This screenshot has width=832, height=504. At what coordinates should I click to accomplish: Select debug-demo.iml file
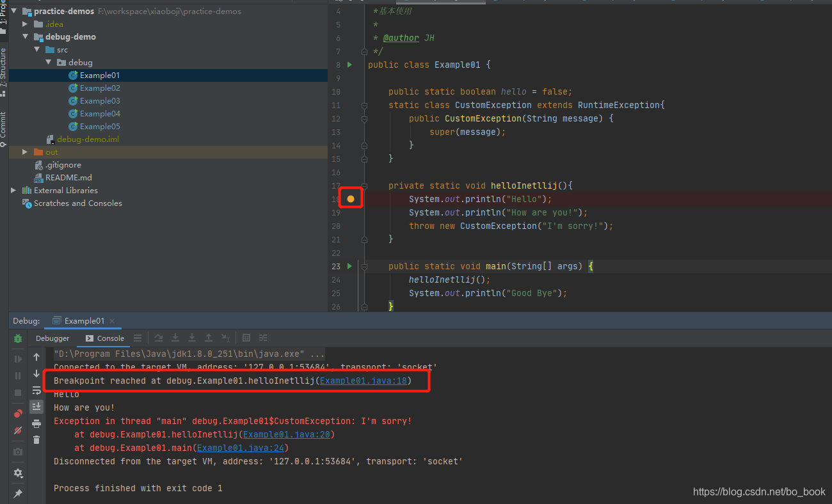[83, 139]
